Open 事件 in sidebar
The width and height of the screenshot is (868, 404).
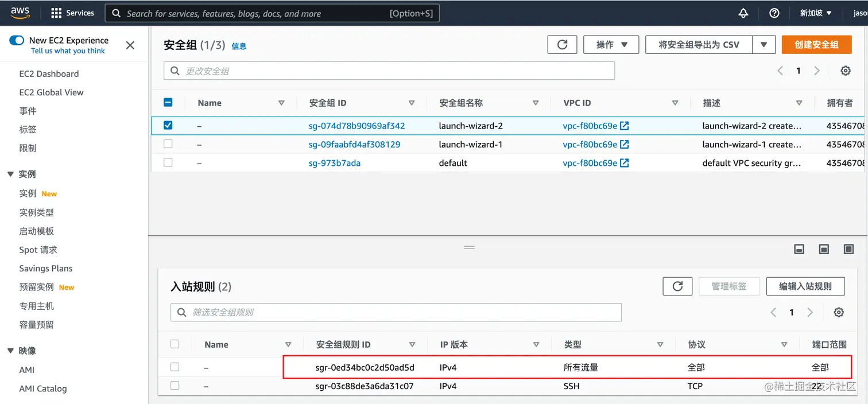[x=28, y=111]
